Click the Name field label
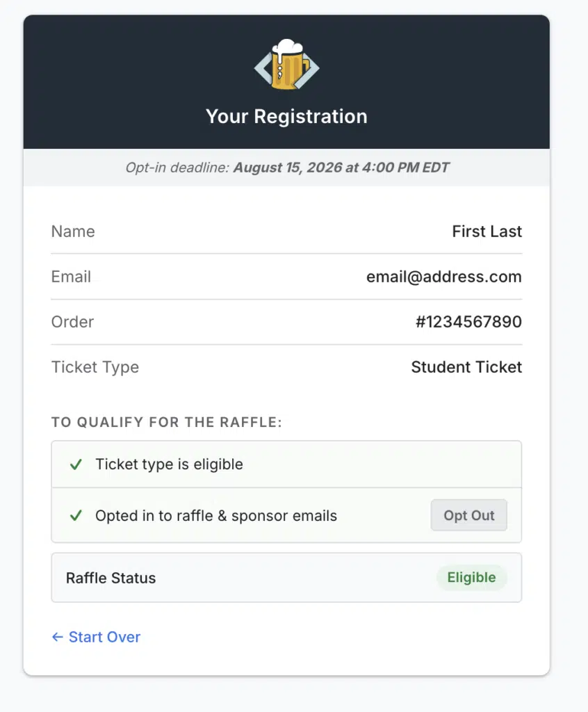The image size is (588, 712). click(x=73, y=232)
